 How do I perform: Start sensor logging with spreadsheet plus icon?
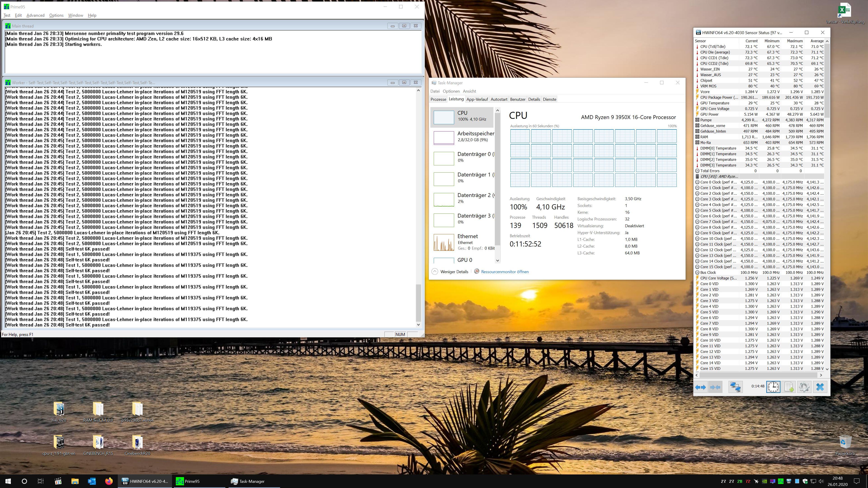pyautogui.click(x=788, y=387)
